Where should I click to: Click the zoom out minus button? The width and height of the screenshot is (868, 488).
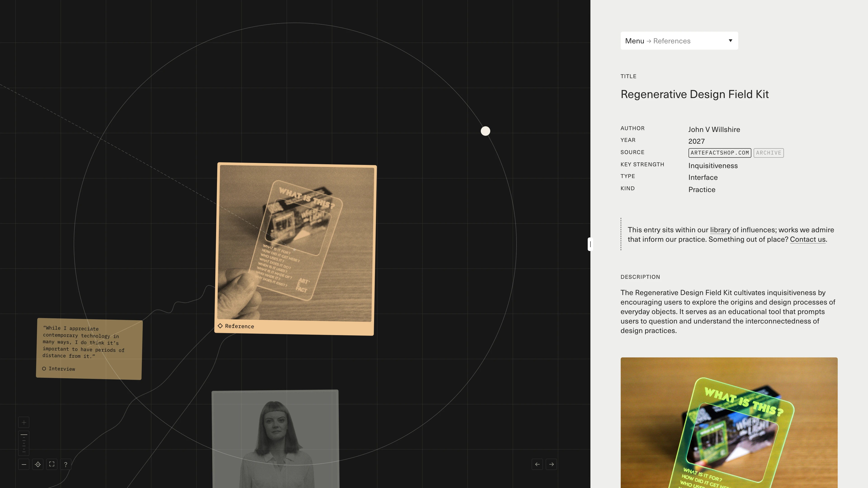click(x=24, y=465)
